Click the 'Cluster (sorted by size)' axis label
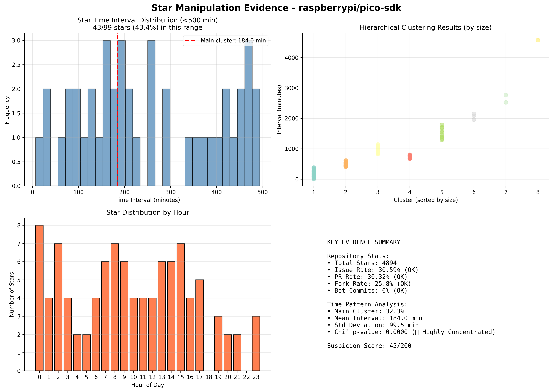This screenshot has width=553, height=392. [x=426, y=200]
